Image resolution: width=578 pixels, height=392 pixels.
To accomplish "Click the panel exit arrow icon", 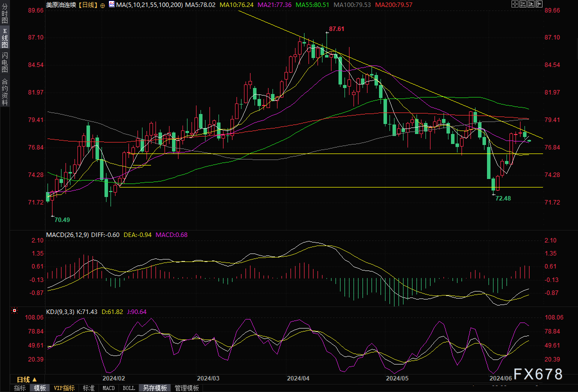I will tap(539, 4).
